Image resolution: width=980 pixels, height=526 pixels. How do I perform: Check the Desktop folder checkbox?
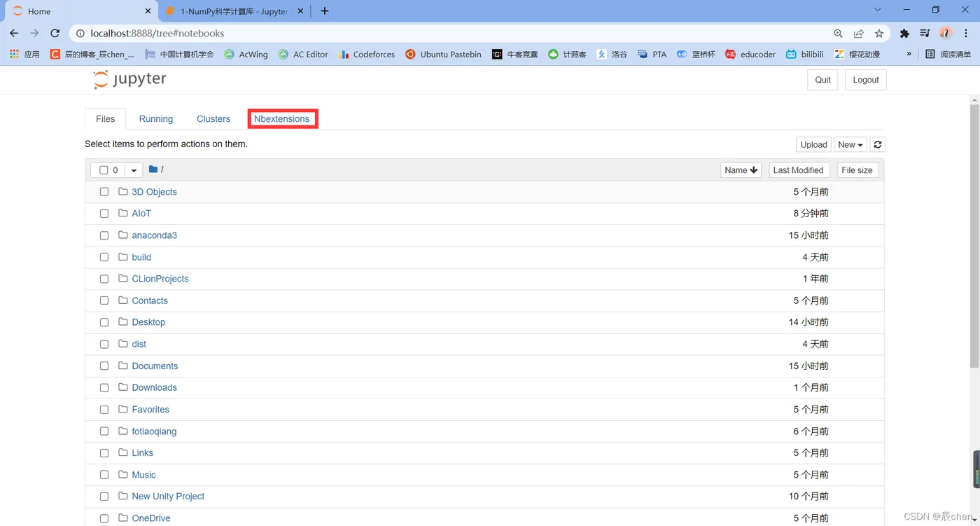coord(104,322)
